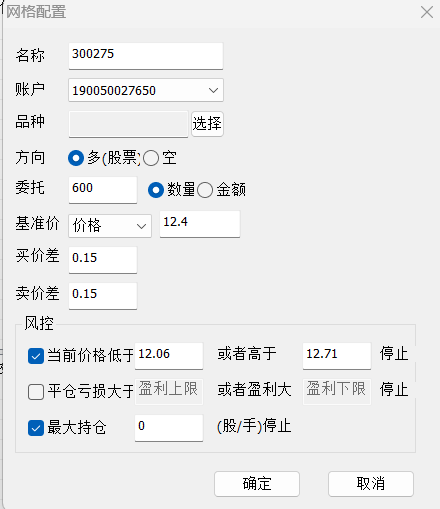Click the base price field 12.4

tap(200, 224)
